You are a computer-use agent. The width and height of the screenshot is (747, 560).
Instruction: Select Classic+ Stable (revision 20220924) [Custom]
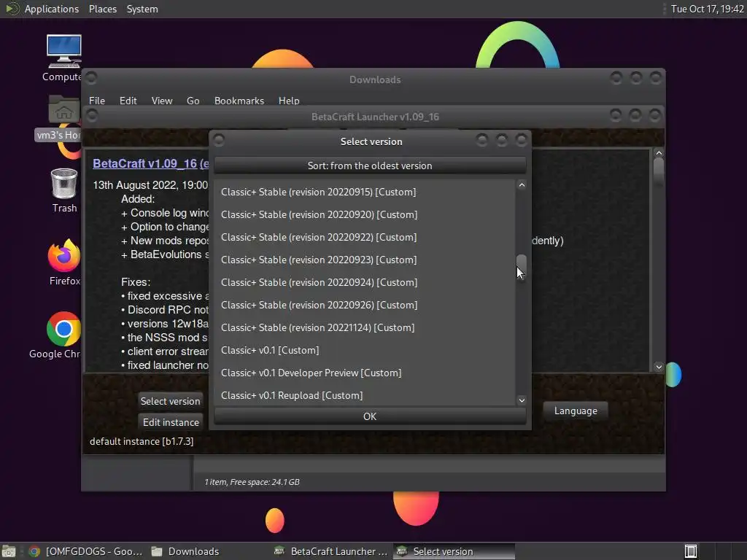click(x=365, y=282)
